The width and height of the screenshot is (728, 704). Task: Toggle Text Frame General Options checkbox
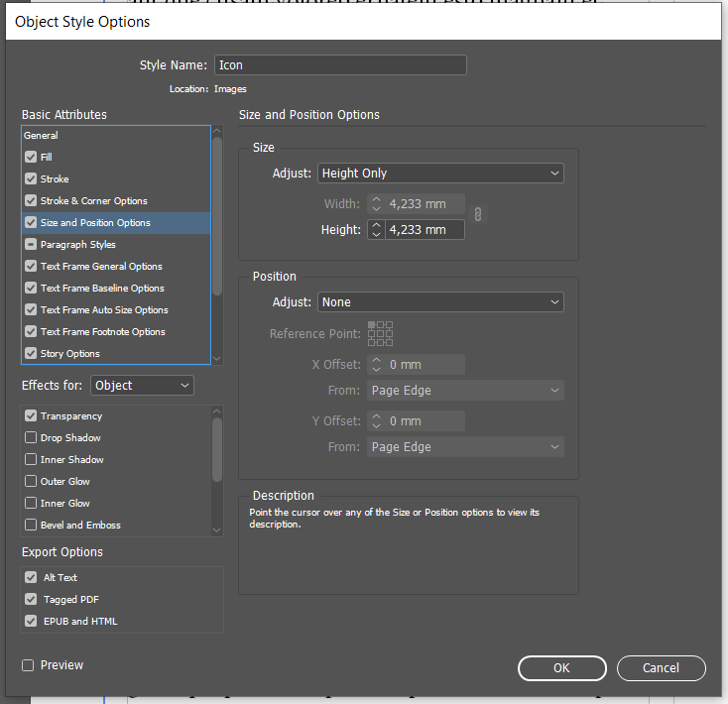(x=31, y=266)
